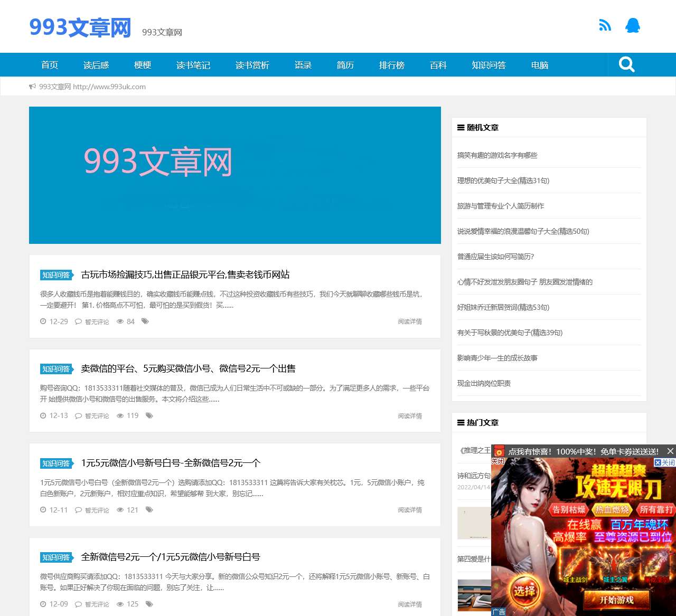
Task: Click comment bubble icon on the 12-29 post
Action: (x=78, y=321)
